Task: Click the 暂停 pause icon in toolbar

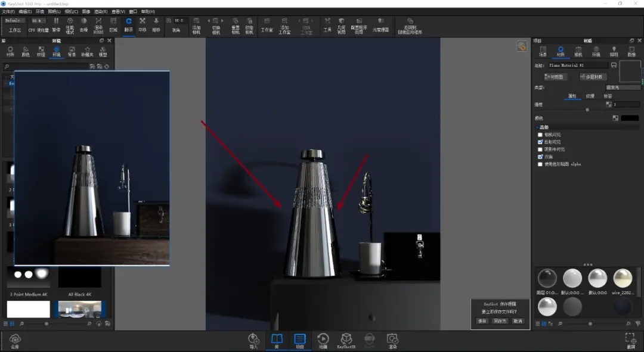Action: pyautogui.click(x=56, y=24)
